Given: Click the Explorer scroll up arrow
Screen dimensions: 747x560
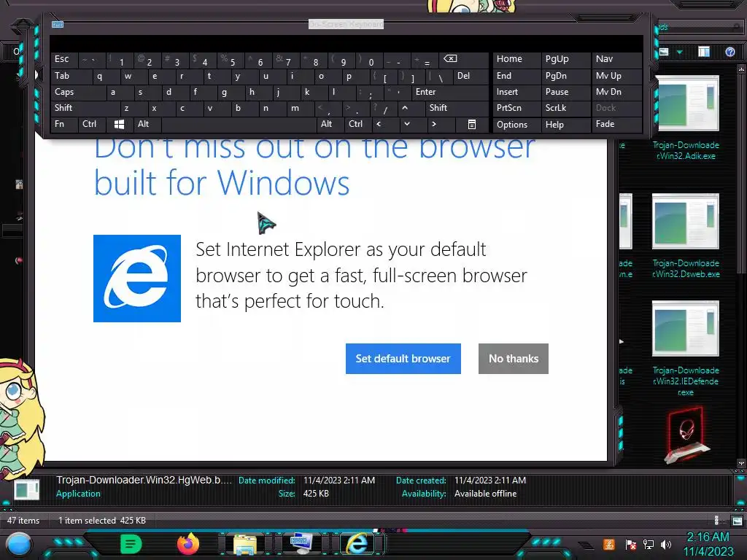Looking at the screenshot, I should [741, 69].
